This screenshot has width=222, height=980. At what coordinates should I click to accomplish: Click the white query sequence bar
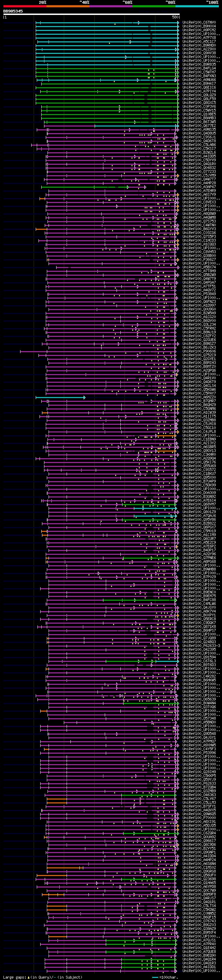pos(91,15)
